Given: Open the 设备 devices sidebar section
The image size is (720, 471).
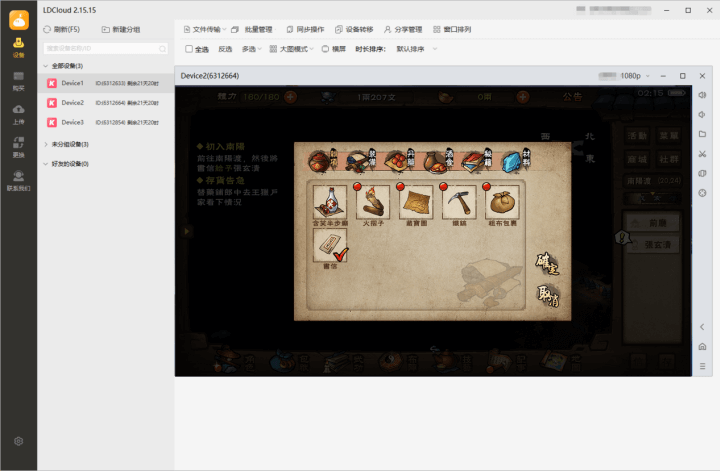Looking at the screenshot, I should (18, 48).
